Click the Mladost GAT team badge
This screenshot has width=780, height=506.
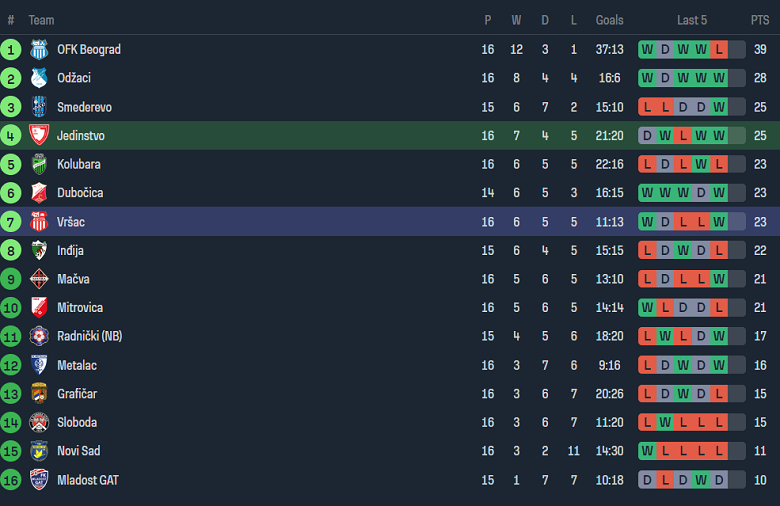point(39,480)
